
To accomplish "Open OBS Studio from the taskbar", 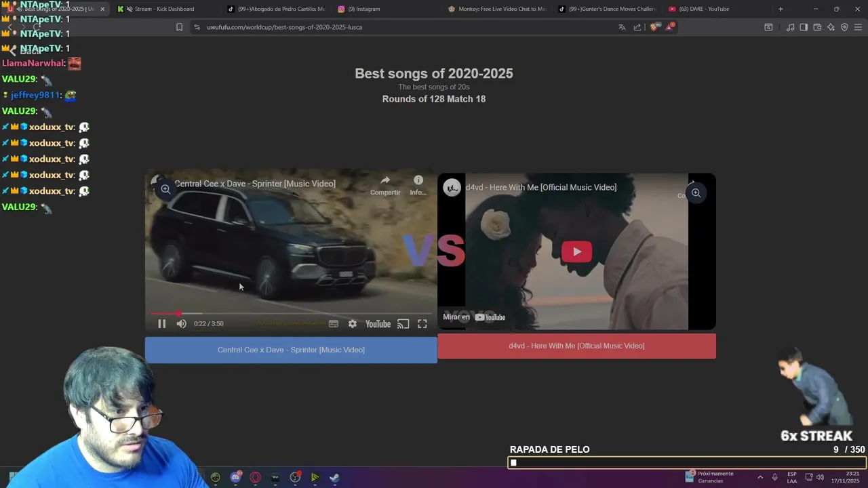I will coord(295,477).
